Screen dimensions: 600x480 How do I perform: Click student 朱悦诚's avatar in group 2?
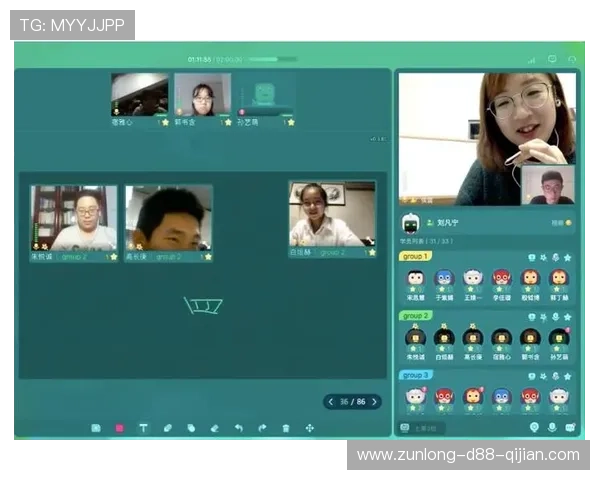415,337
